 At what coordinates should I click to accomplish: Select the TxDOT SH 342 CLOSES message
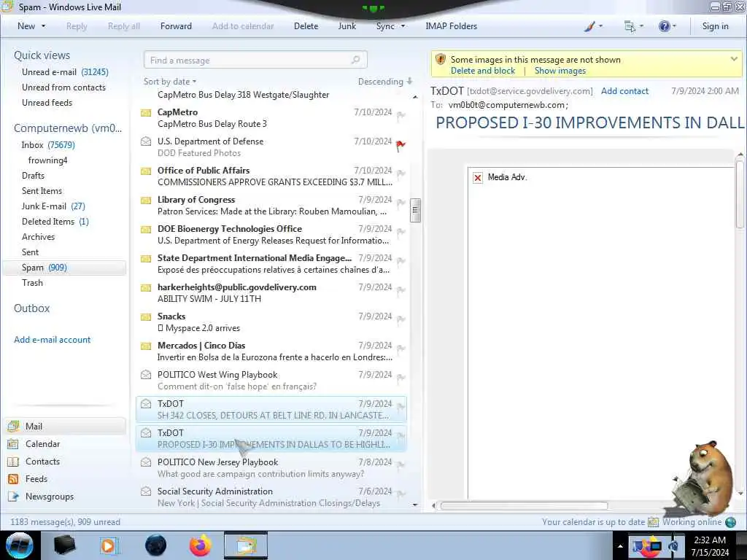coord(271,409)
